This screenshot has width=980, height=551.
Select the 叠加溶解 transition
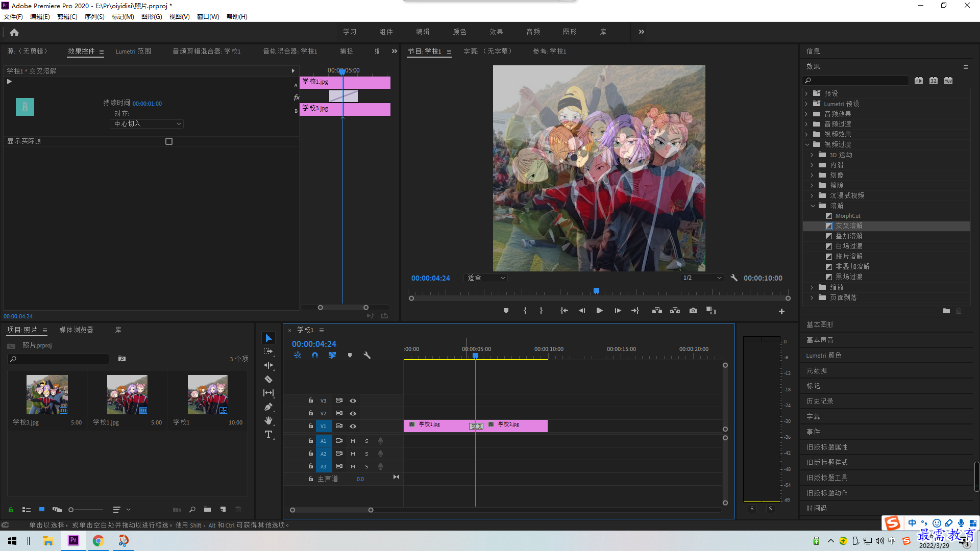point(849,236)
